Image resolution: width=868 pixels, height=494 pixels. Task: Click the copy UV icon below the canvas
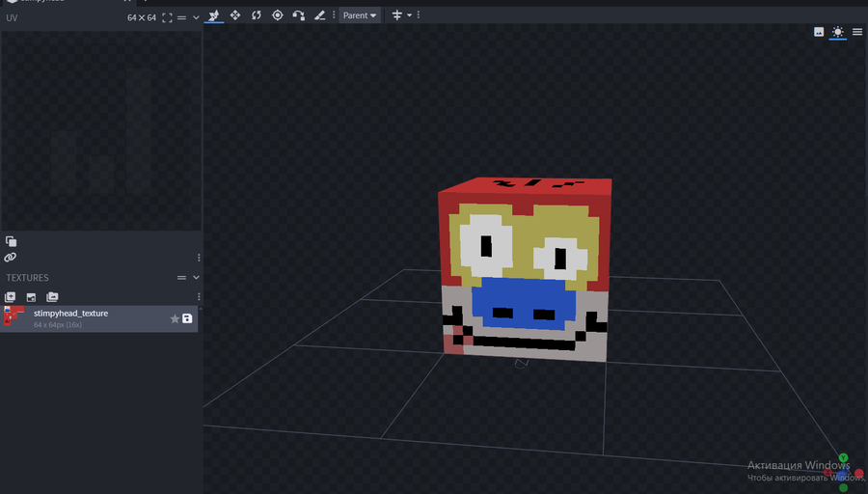11,241
